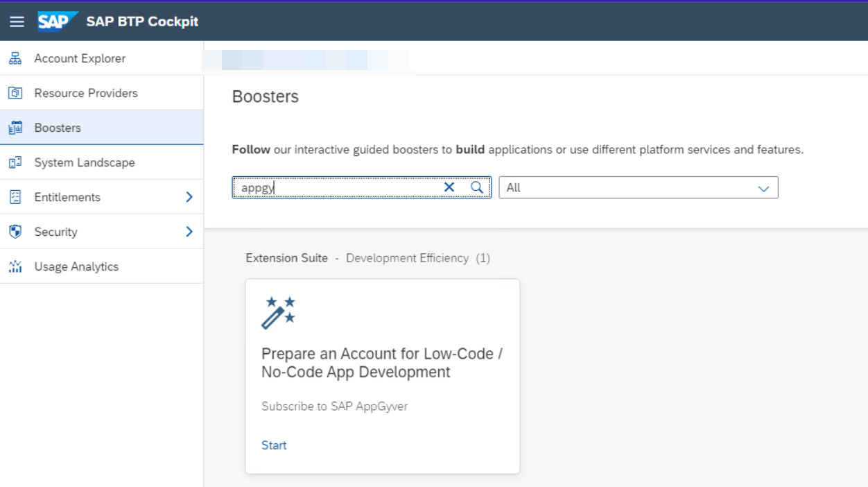Click the Development Efficiency (1) label
868x487 pixels.
pyautogui.click(x=418, y=258)
